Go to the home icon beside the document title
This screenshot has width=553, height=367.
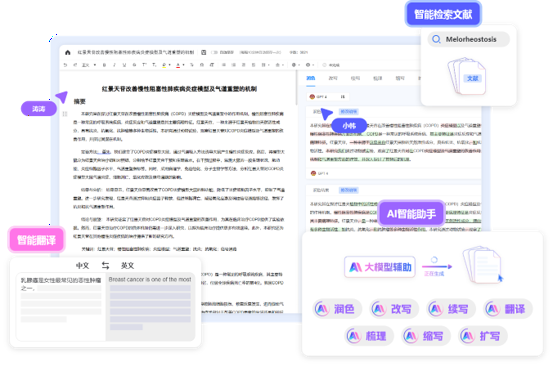[68, 53]
